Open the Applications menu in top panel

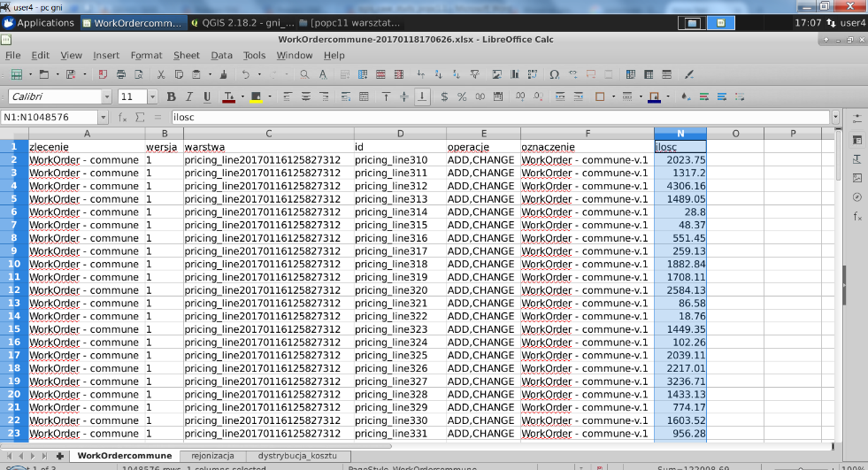click(43, 22)
